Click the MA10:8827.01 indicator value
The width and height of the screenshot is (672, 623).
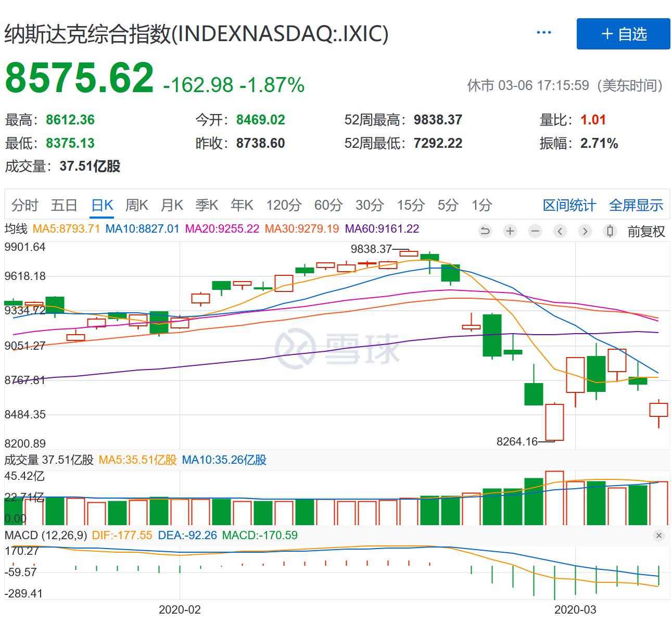[142, 229]
